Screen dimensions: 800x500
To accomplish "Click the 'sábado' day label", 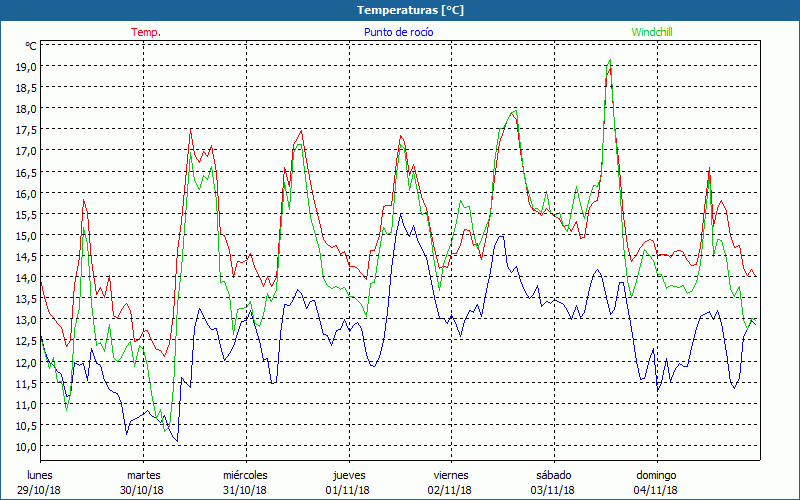I will [x=554, y=475].
